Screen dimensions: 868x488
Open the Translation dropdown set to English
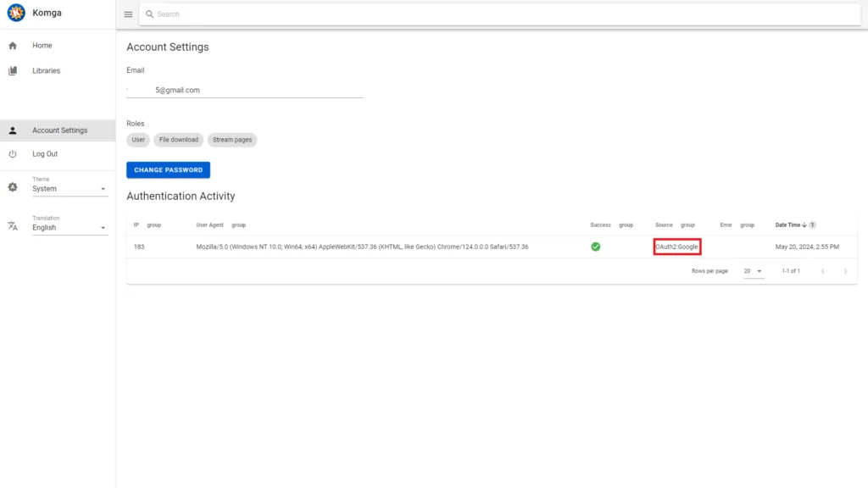[x=70, y=227]
